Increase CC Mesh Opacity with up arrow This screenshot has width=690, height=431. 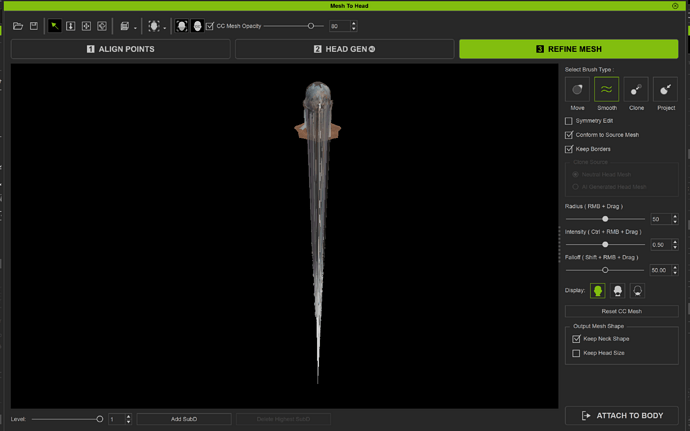(x=353, y=23)
